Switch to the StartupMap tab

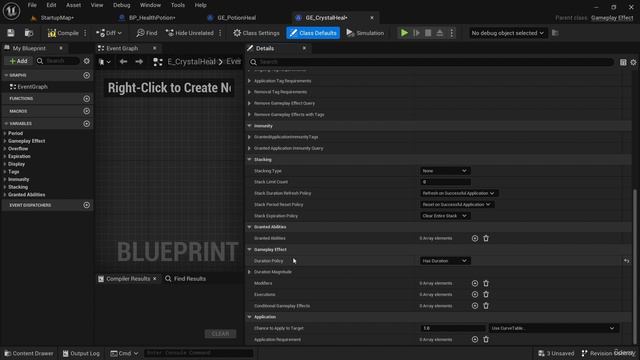pyautogui.click(x=56, y=18)
